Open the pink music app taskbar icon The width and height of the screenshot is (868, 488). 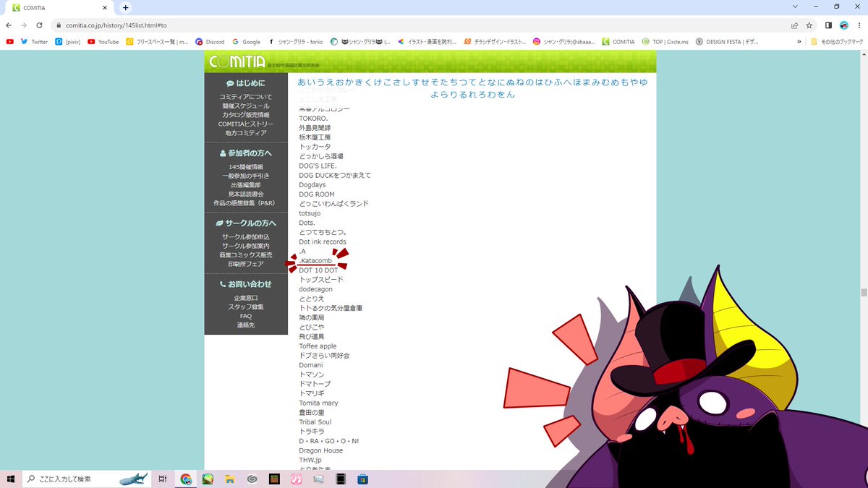(296, 479)
